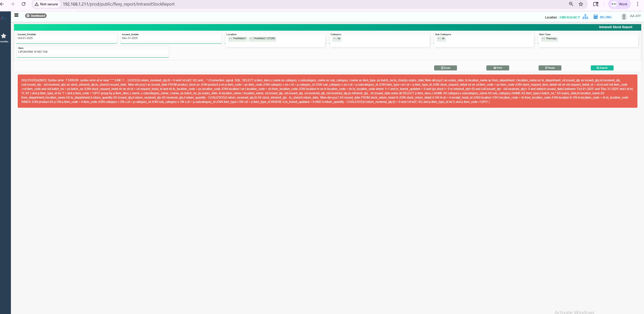Screen dimensions: 644x314
Task: Click the Search button
Action: 602,68
